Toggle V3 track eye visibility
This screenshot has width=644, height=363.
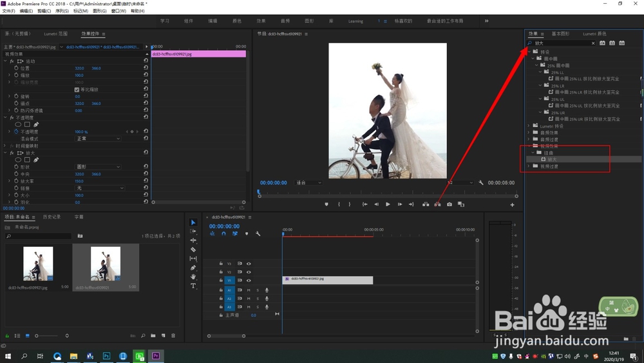click(249, 264)
